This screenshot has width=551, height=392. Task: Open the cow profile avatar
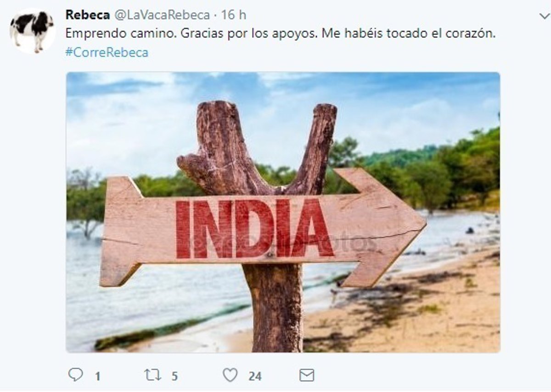click(32, 30)
